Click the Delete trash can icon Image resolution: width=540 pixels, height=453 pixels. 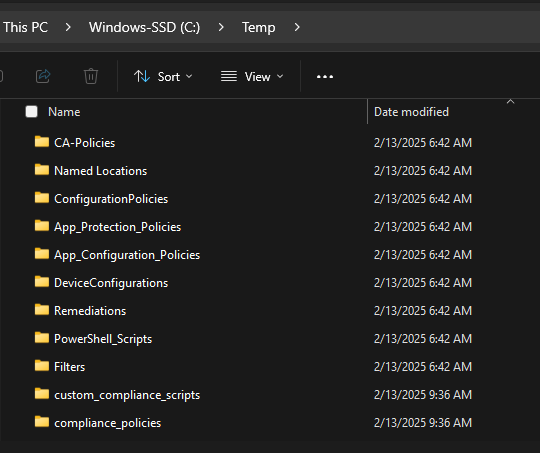point(91,76)
